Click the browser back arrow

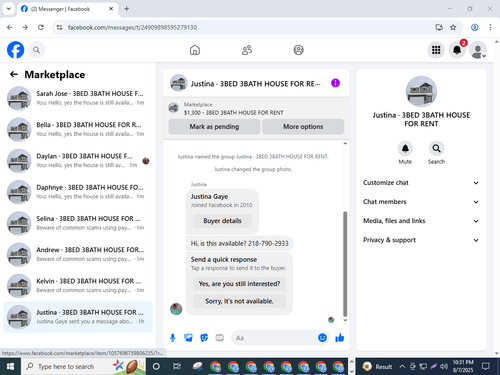[10, 27]
